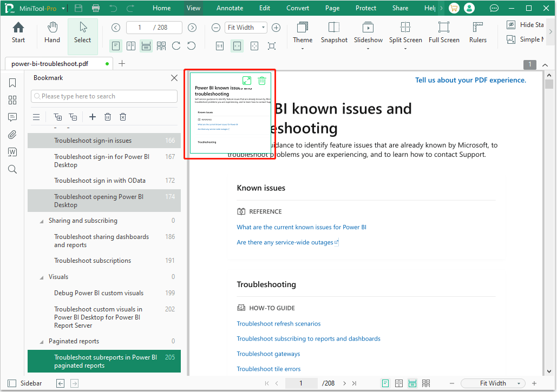This screenshot has width=557, height=392.
Task: Toggle the Sidebar in status bar
Action: coord(25,383)
